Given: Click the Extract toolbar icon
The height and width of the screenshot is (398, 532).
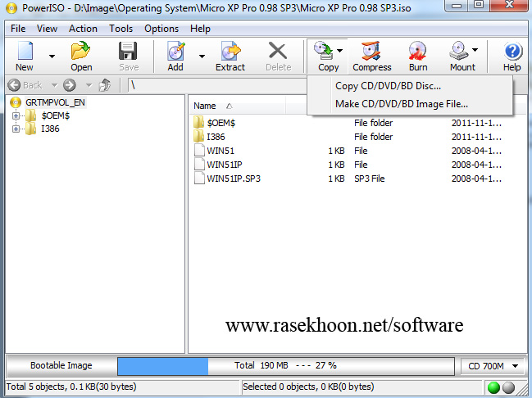Looking at the screenshot, I should tap(230, 51).
